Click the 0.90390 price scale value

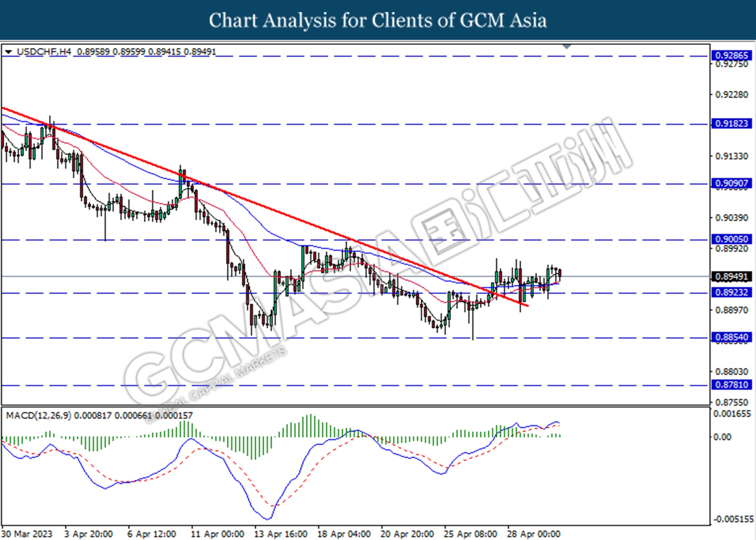coord(732,218)
